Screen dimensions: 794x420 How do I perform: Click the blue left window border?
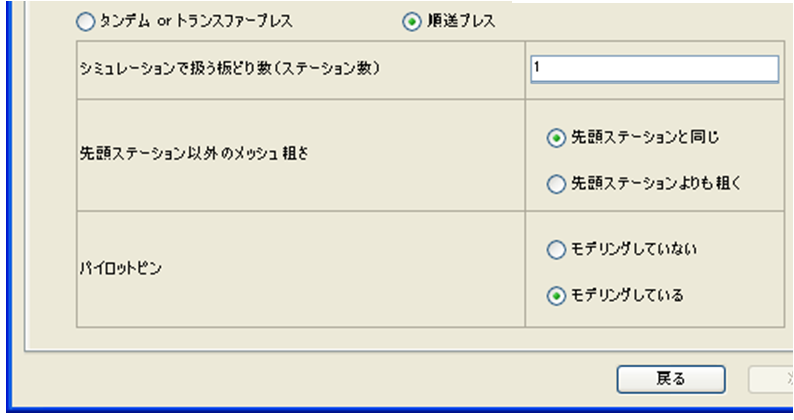9,203
